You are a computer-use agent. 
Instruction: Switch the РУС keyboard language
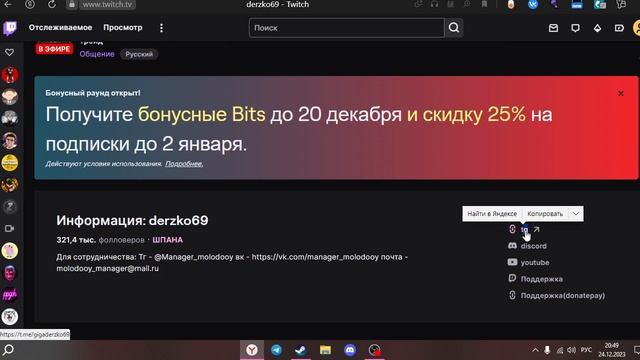click(x=586, y=350)
